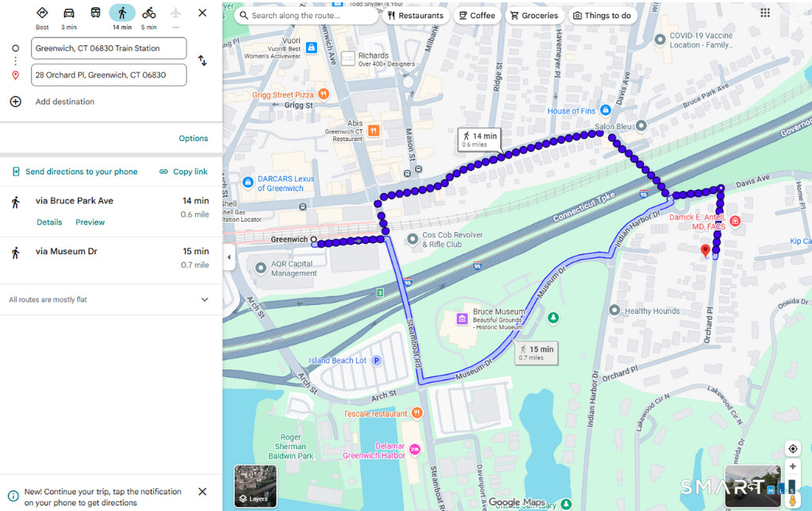Dismiss the continue your trip notification
Viewport: 812px width, 511px height.
[202, 492]
